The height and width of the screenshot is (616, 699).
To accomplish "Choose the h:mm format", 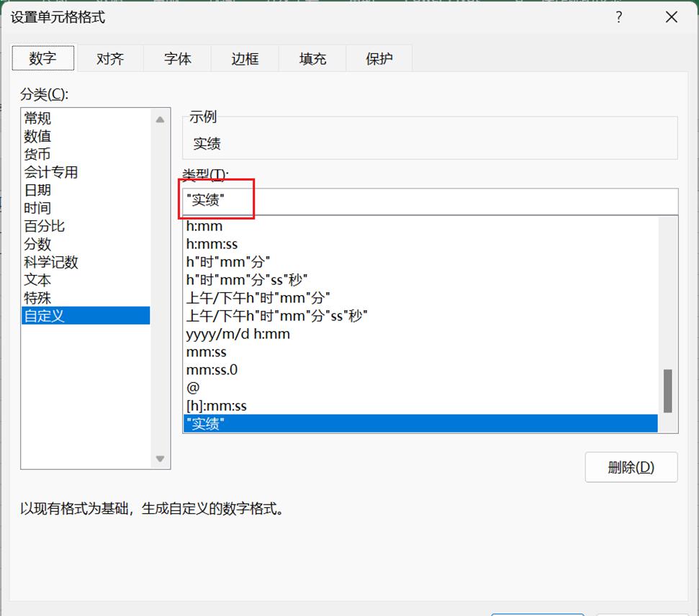I will [420, 226].
